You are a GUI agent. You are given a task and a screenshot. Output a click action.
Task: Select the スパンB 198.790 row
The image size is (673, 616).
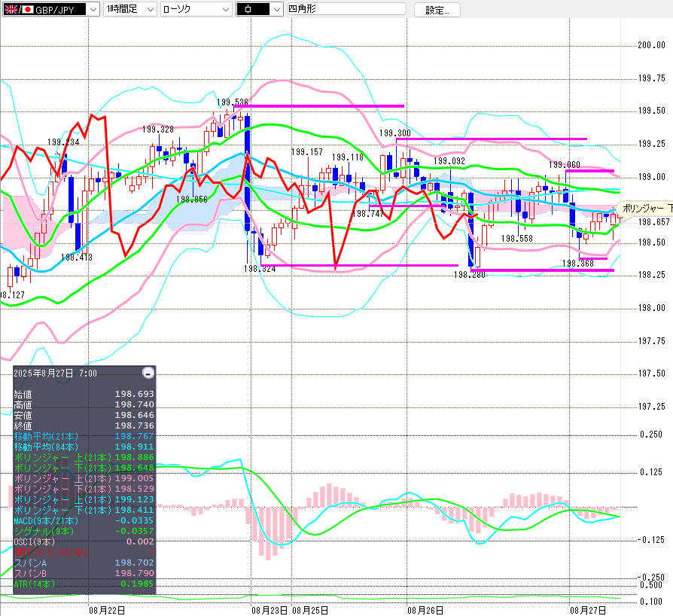(x=84, y=573)
